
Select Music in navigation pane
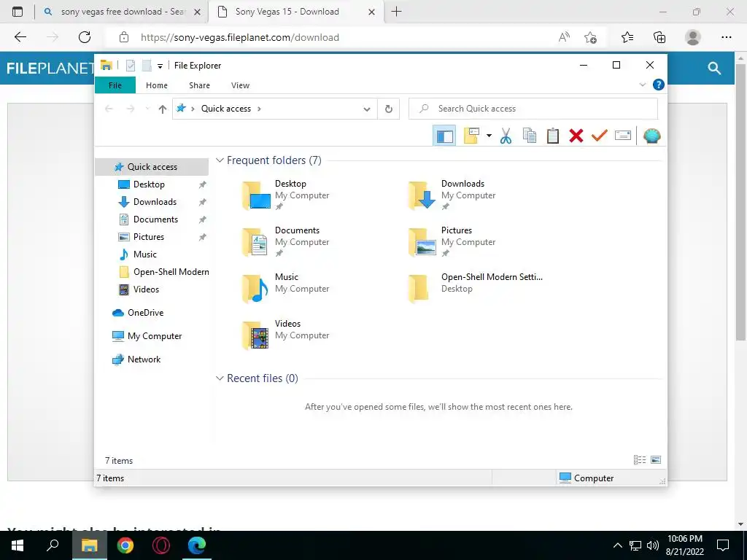(145, 254)
